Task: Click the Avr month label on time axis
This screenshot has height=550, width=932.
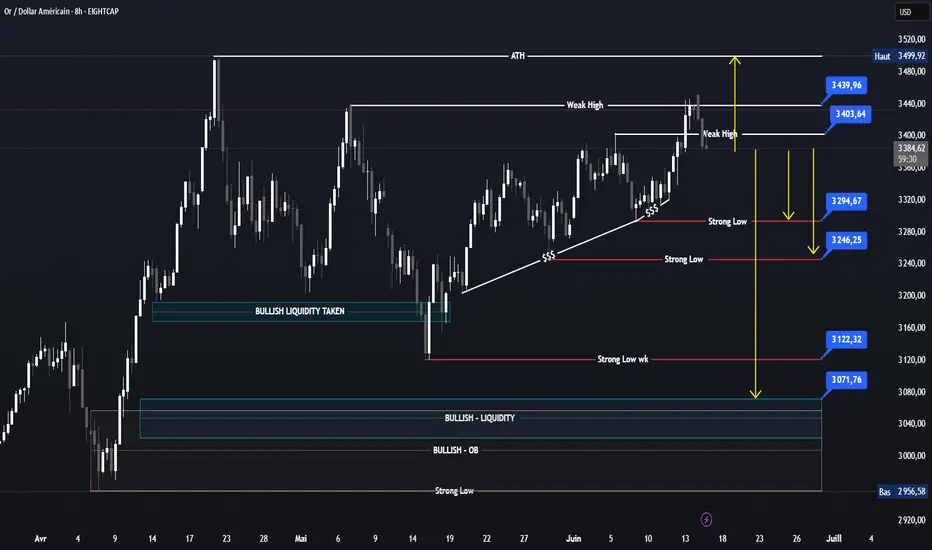Action: click(x=40, y=539)
